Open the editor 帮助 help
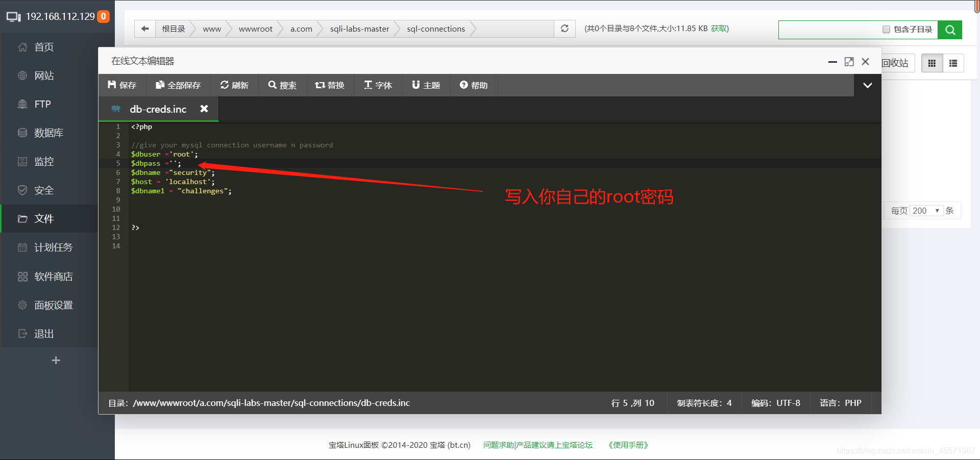The height and width of the screenshot is (460, 980). pos(474,85)
